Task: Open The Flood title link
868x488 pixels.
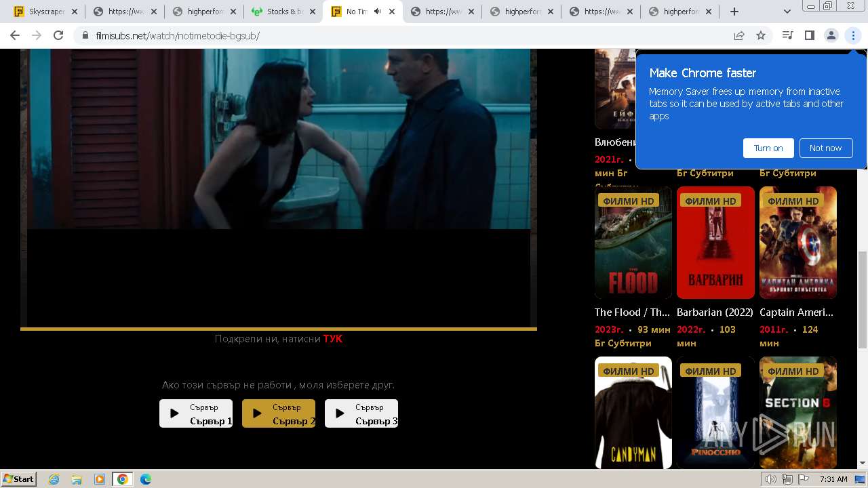Action: pos(632,312)
